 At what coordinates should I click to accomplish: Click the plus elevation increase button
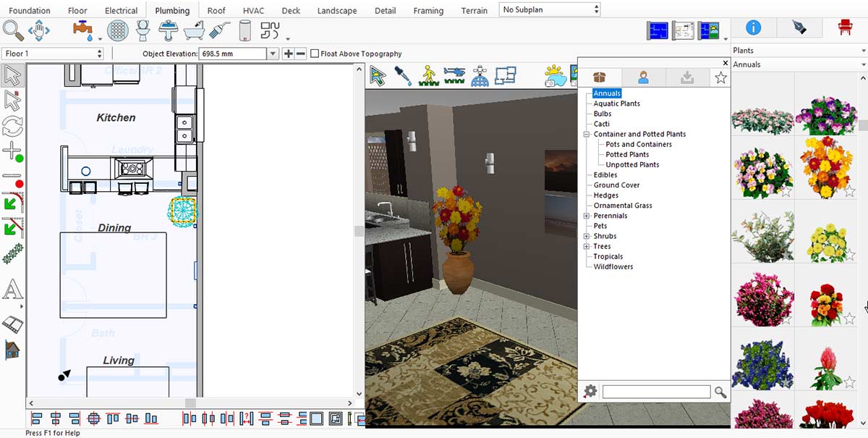288,54
